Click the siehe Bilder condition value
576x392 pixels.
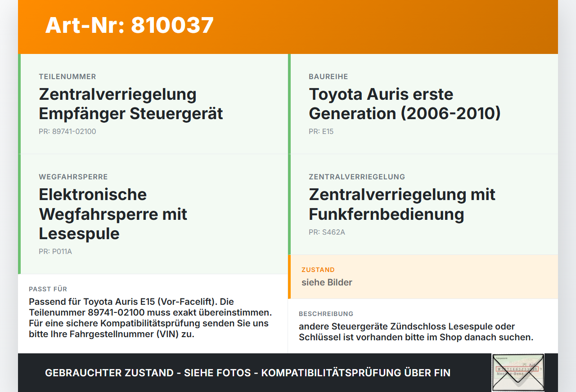(327, 282)
